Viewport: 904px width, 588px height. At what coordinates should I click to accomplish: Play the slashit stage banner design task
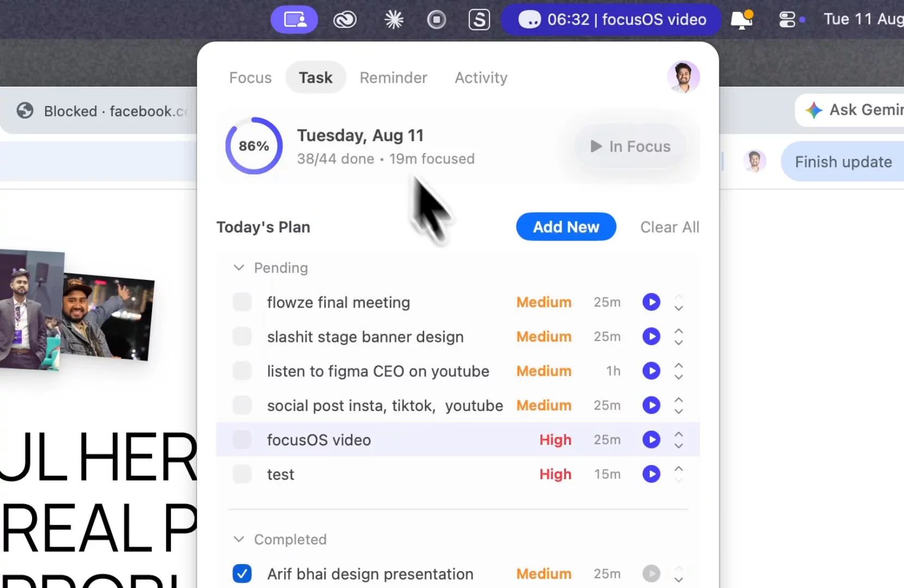(x=651, y=336)
